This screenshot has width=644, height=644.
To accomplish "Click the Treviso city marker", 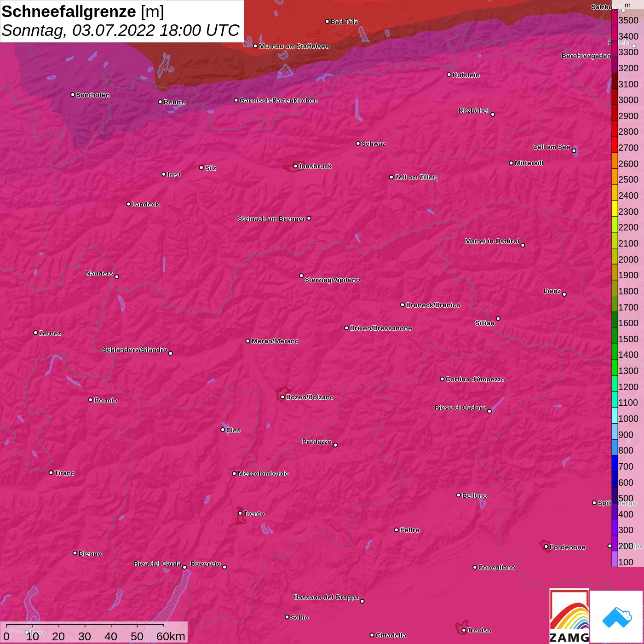I will point(464,630).
